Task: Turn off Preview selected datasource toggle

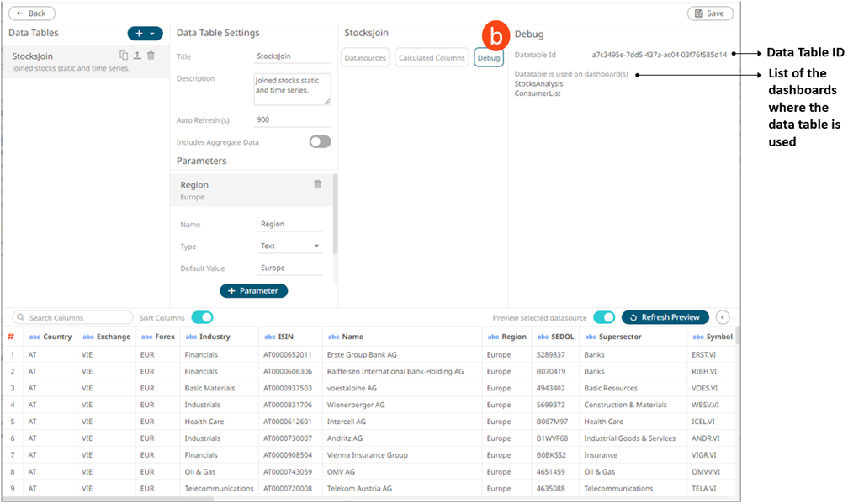Action: pyautogui.click(x=604, y=317)
